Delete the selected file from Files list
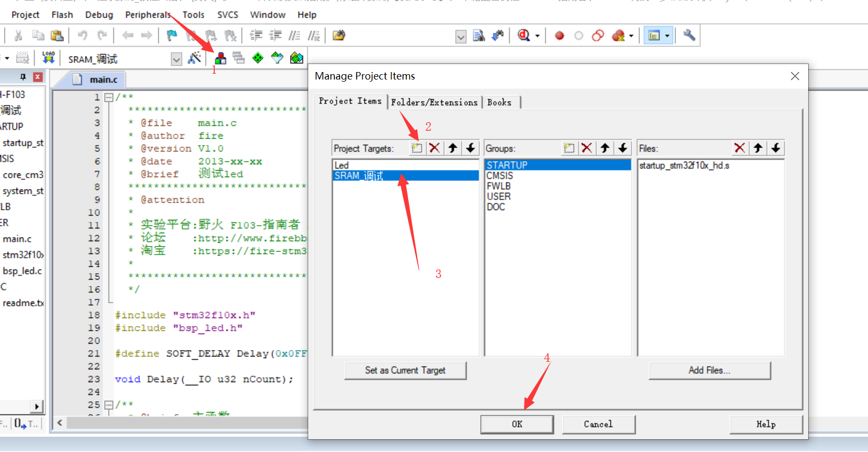Viewport: 868px width, 452px height. point(740,148)
